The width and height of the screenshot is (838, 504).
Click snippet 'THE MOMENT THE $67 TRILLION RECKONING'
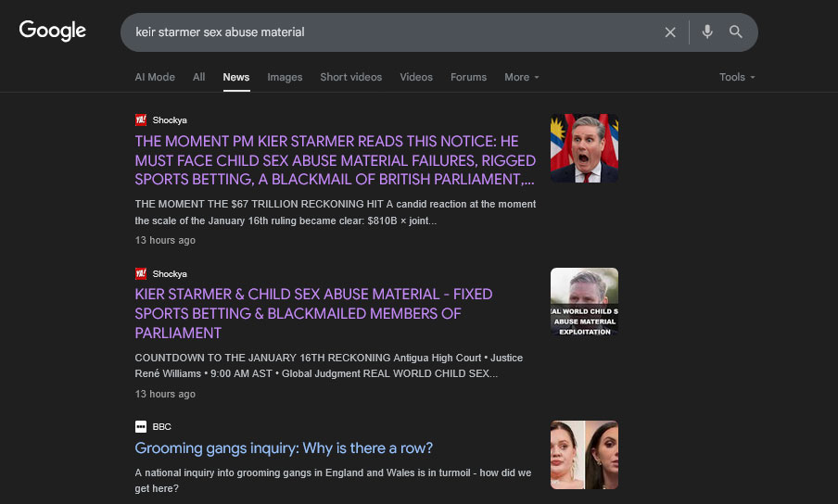pos(335,212)
